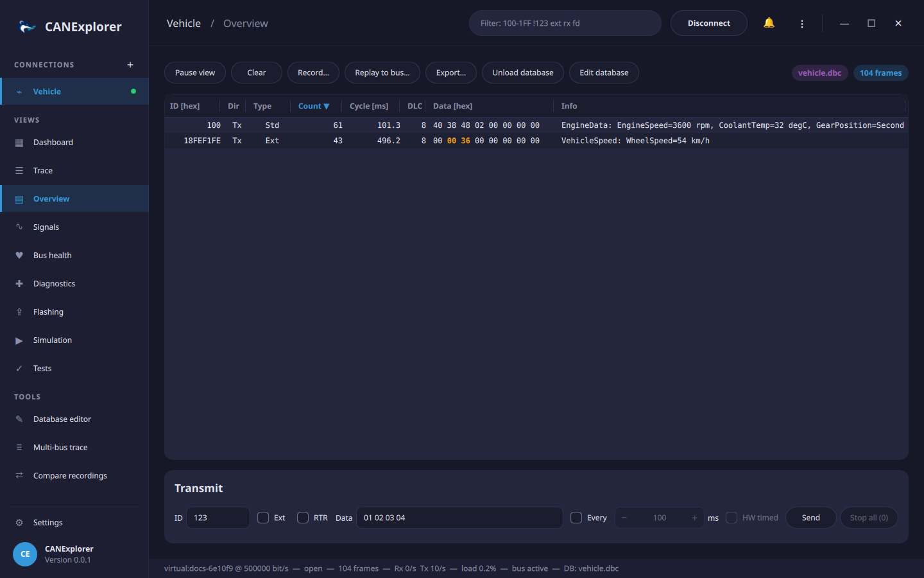The image size is (924, 578).
Task: Enable the Every periodic send checkbox
Action: (x=576, y=518)
